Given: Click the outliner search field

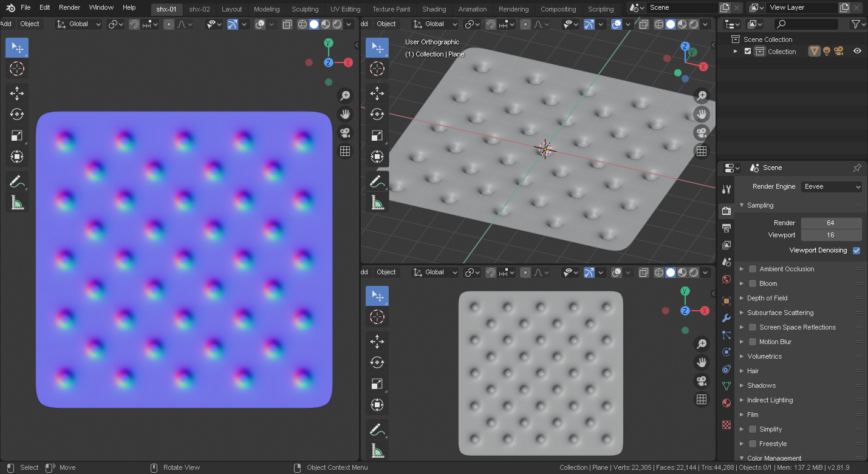Looking at the screenshot, I should tap(806, 24).
